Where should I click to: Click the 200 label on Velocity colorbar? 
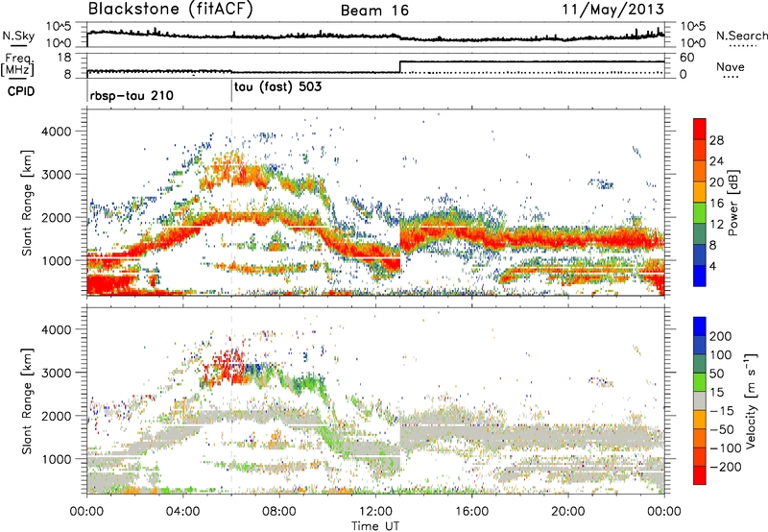click(x=721, y=336)
